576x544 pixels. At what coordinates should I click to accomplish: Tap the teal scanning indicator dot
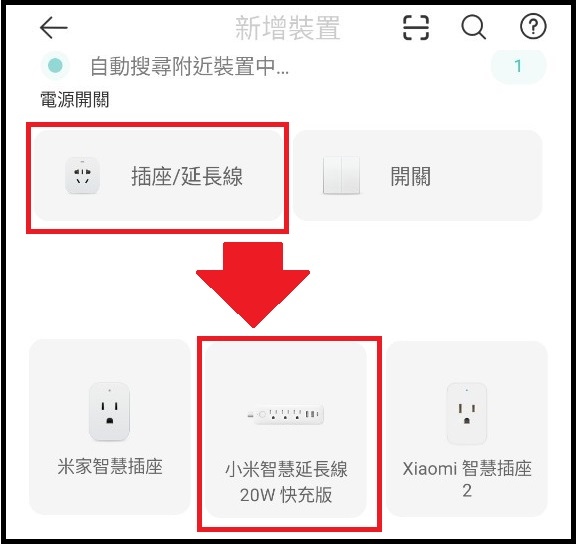click(x=55, y=66)
